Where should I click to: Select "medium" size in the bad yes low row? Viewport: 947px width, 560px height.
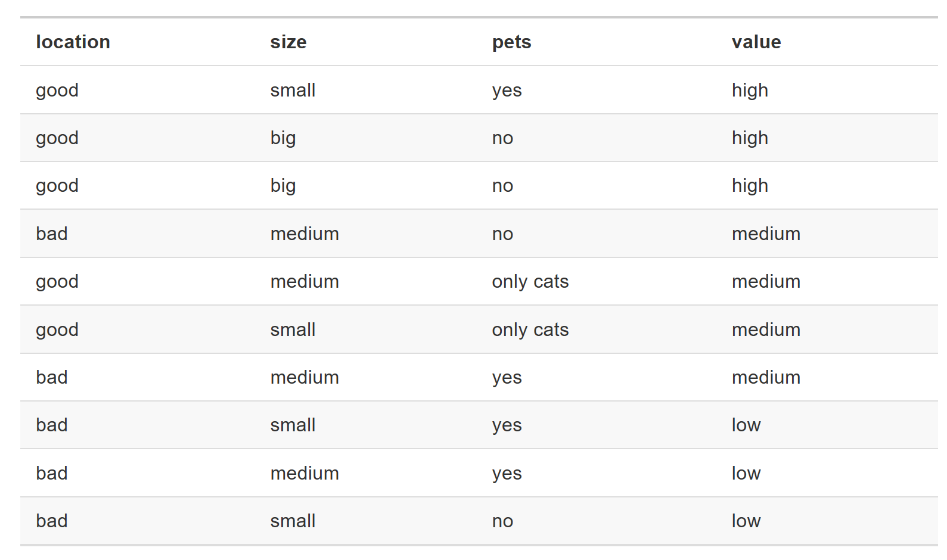point(305,473)
